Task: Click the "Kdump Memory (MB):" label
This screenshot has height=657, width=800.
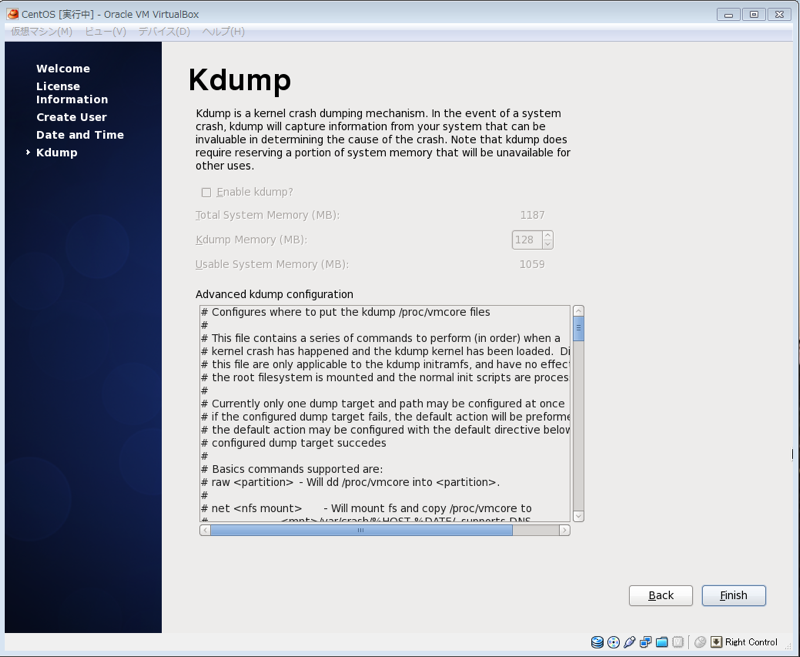Action: click(252, 240)
